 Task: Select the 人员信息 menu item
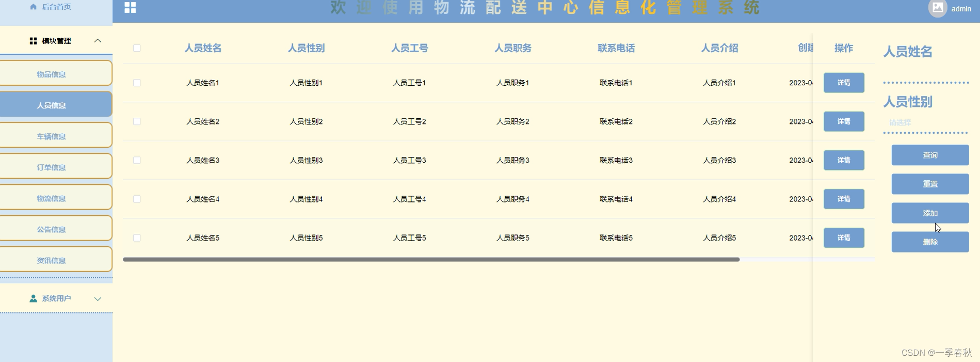pyautogui.click(x=56, y=105)
